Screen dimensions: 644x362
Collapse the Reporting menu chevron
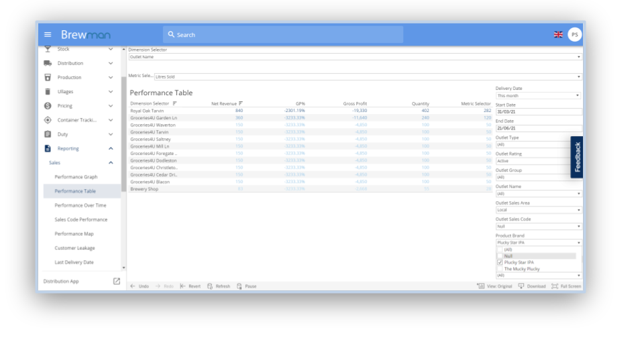click(x=111, y=149)
